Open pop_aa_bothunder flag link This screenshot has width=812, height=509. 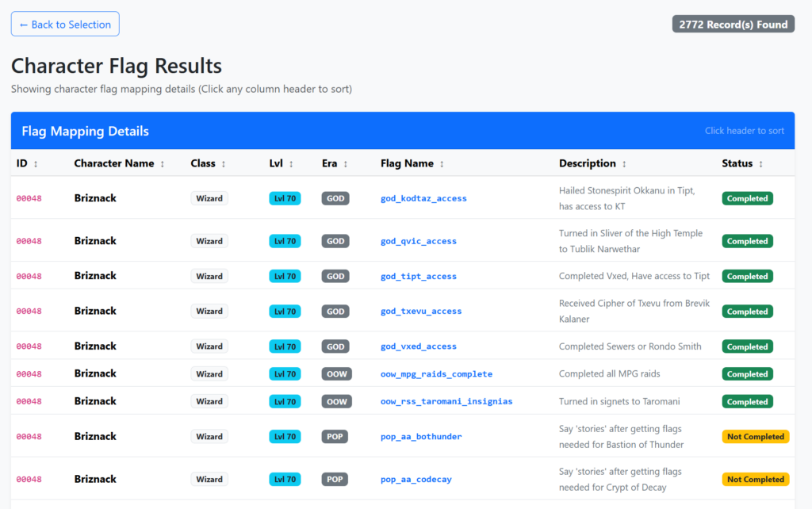coord(421,437)
